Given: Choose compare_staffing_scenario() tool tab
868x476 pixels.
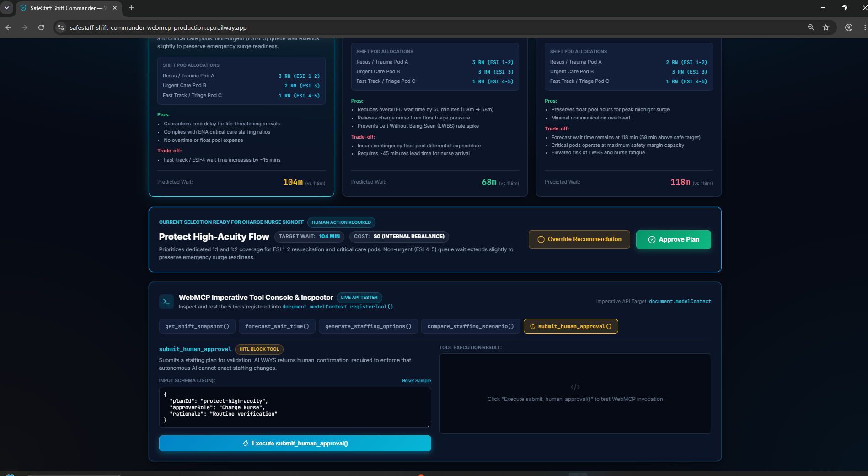Looking at the screenshot, I should (471, 326).
